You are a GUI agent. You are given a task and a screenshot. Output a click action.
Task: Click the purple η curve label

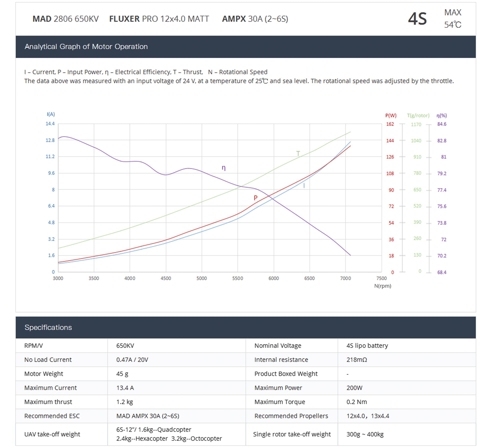tap(223, 168)
